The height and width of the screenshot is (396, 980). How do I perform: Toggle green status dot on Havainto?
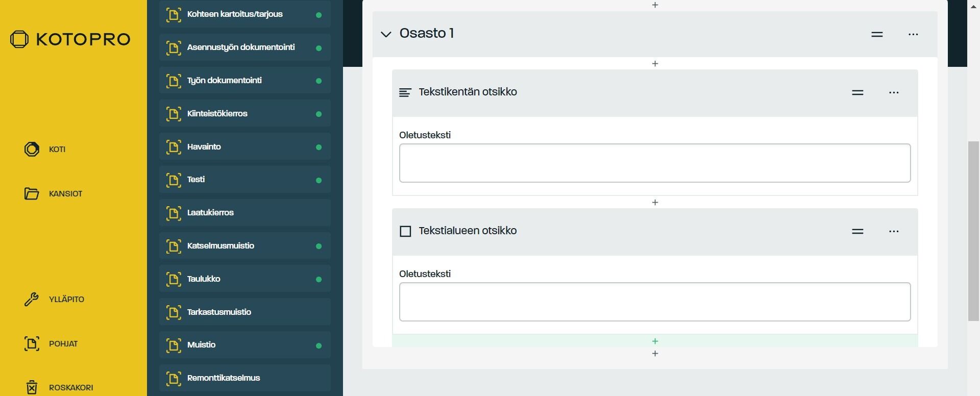[319, 147]
